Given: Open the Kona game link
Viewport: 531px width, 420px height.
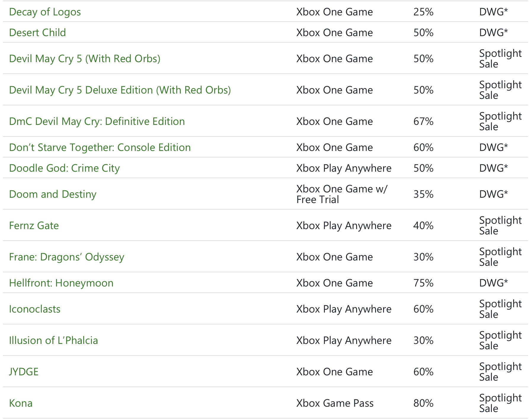Looking at the screenshot, I should pos(21,403).
